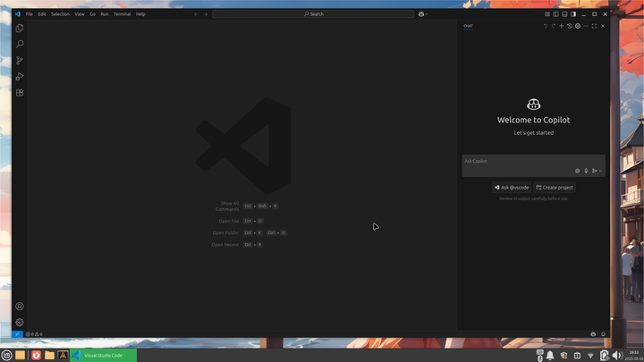This screenshot has height=362, width=644.
Task: Toggle the secondary side bar visibility
Action: point(573,14)
